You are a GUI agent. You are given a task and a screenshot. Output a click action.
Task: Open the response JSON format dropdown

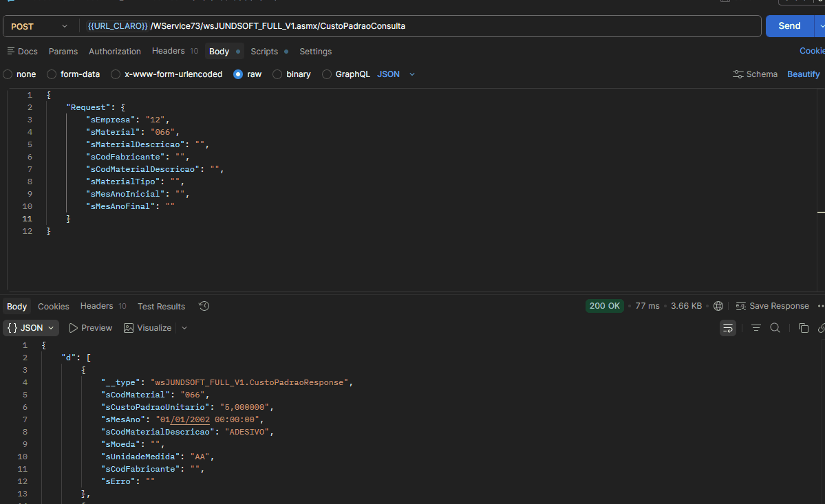pos(31,328)
